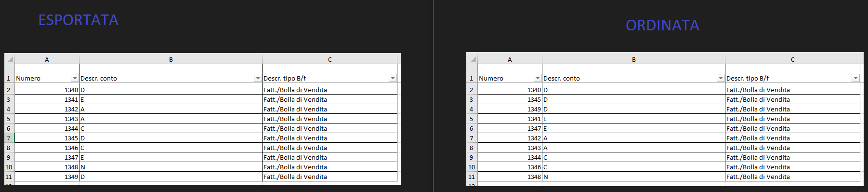
Task: Select row 7 header in ESPORTATA sheet
Action: (9, 138)
